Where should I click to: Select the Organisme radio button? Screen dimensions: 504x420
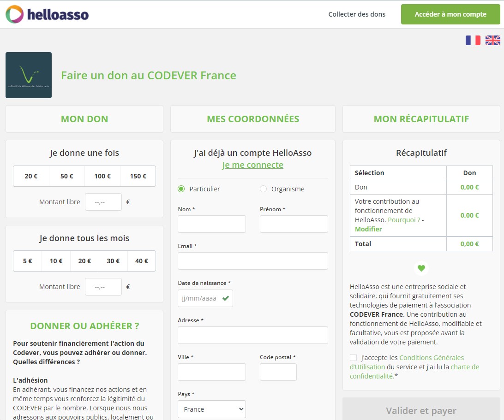click(x=264, y=189)
